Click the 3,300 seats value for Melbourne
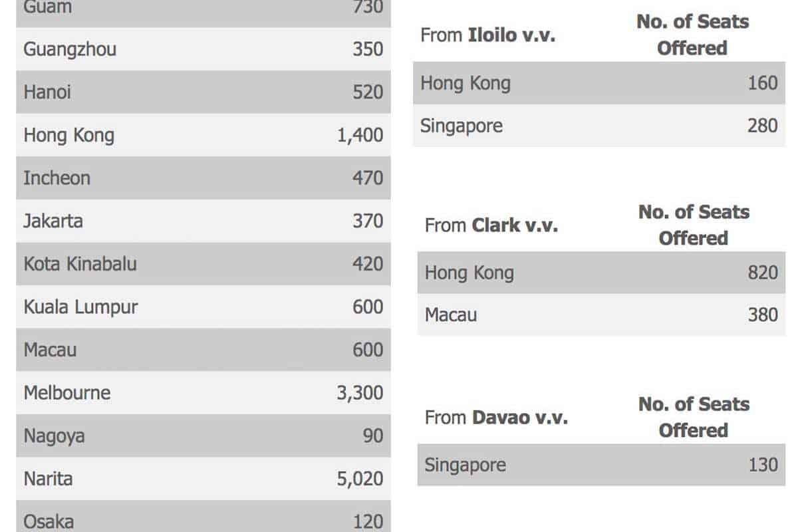Image resolution: width=798 pixels, height=532 pixels. click(x=360, y=393)
